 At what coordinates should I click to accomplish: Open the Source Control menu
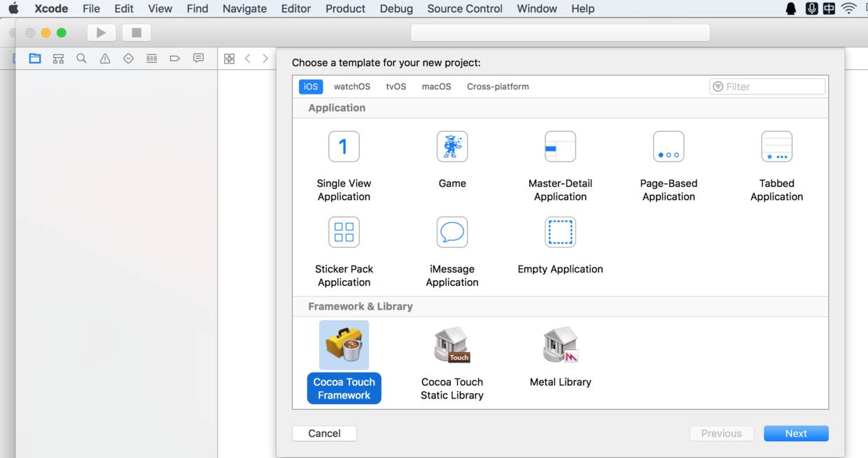(465, 8)
